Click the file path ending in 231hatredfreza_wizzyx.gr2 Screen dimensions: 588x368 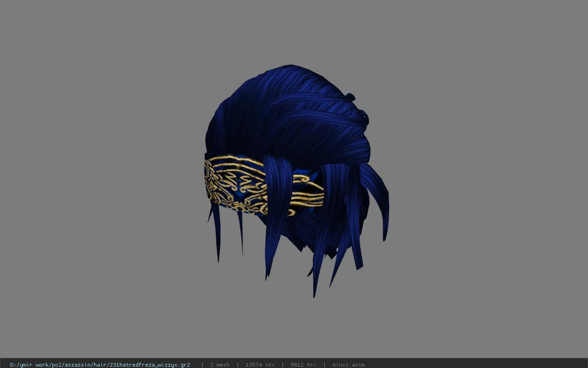click(x=100, y=365)
